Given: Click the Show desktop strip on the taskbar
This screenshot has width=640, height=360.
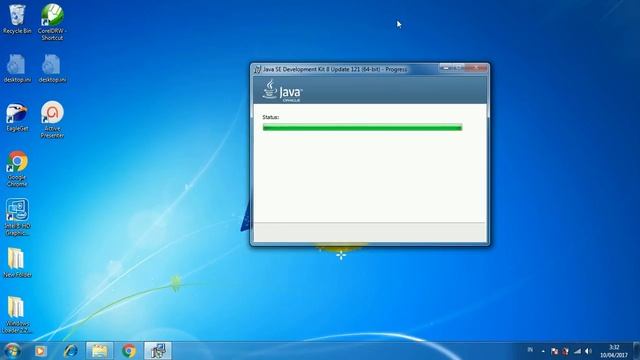Looking at the screenshot, I should (637, 351).
